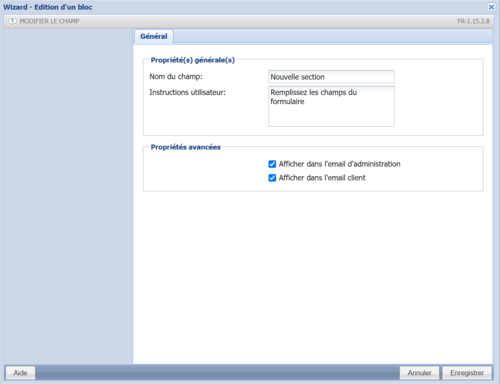Click the FR-1.15.2.8 version label
Screen dimensions: 500x384
coord(473,21)
